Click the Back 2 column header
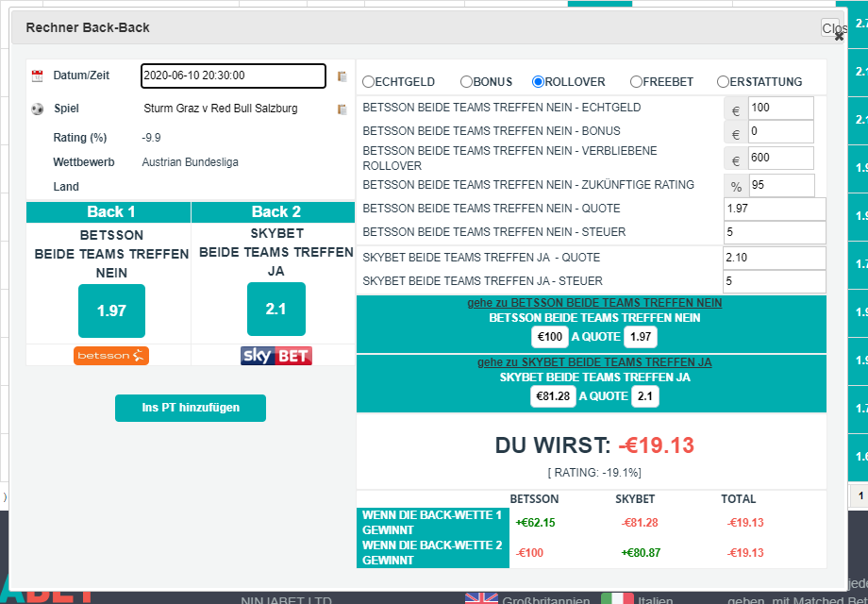868x604 pixels. [x=274, y=212]
